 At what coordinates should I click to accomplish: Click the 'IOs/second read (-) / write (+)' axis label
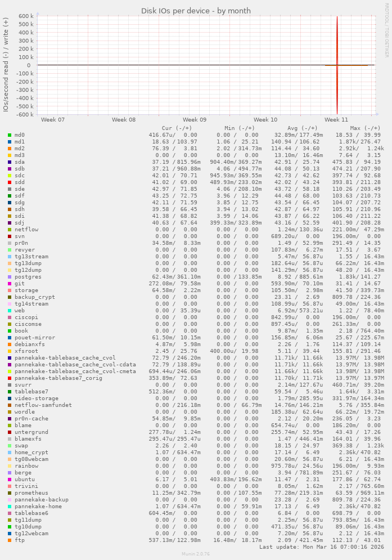pos(6,65)
